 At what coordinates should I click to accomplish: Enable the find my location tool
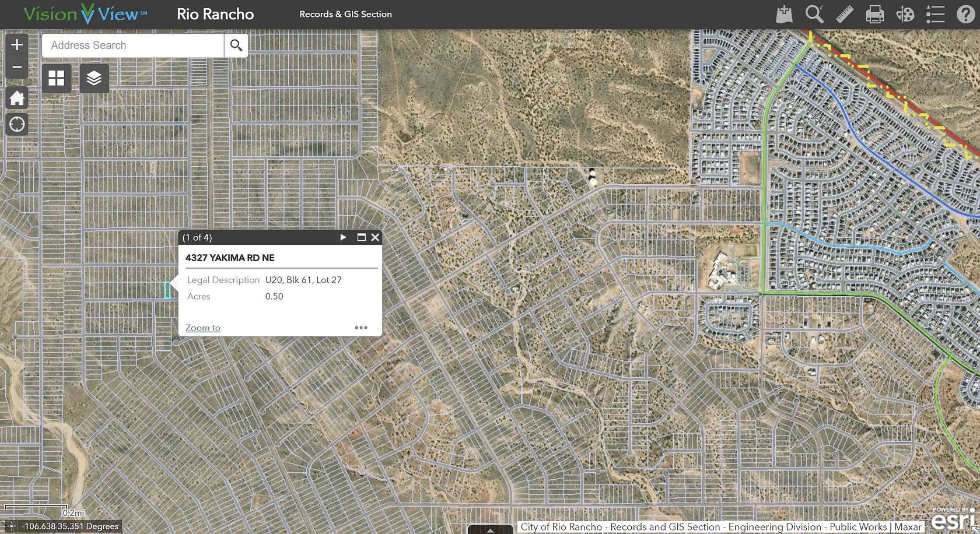coord(16,124)
